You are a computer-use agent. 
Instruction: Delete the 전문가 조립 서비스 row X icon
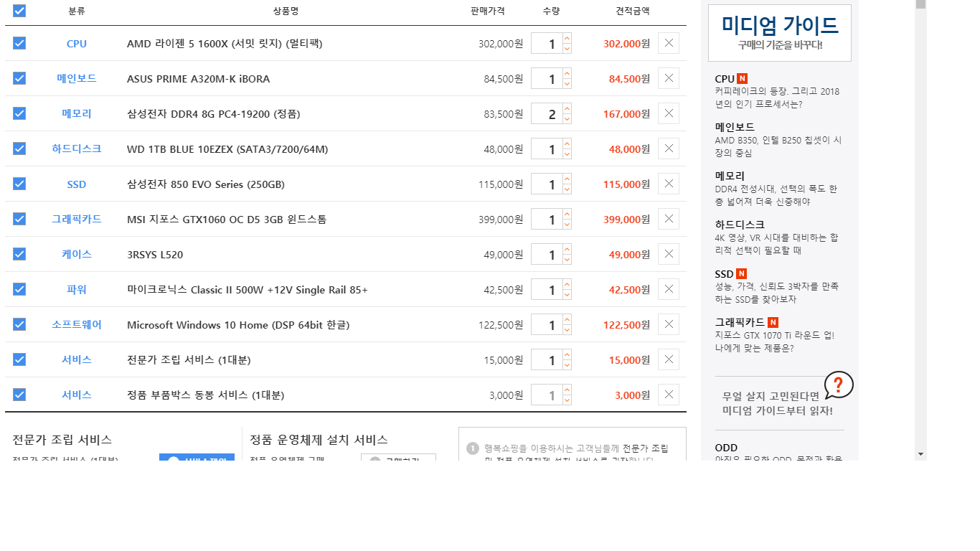coord(669,359)
